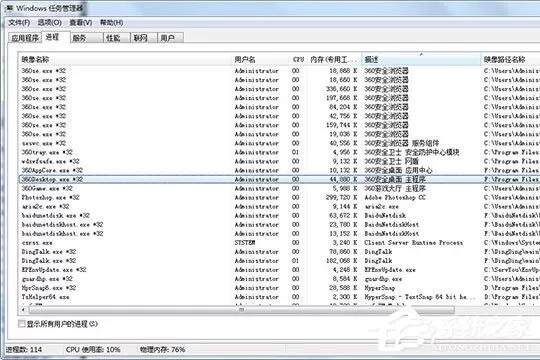Enable 显示所有用户的进程 checkbox
The image size is (540, 360).
pos(22,323)
